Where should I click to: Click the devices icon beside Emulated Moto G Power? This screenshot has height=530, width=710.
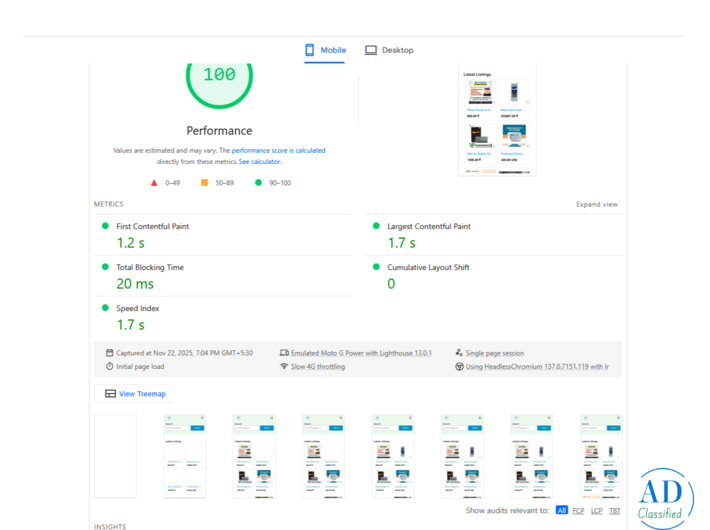(x=284, y=352)
